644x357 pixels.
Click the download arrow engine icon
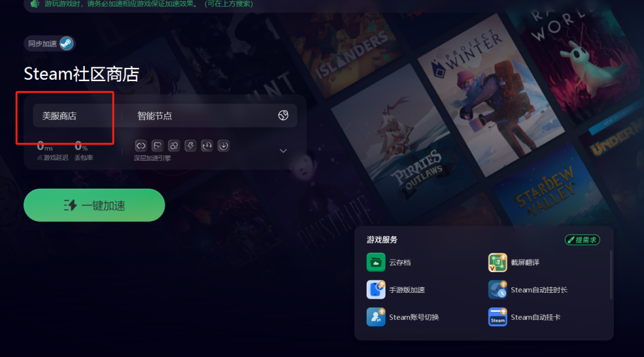tap(223, 146)
